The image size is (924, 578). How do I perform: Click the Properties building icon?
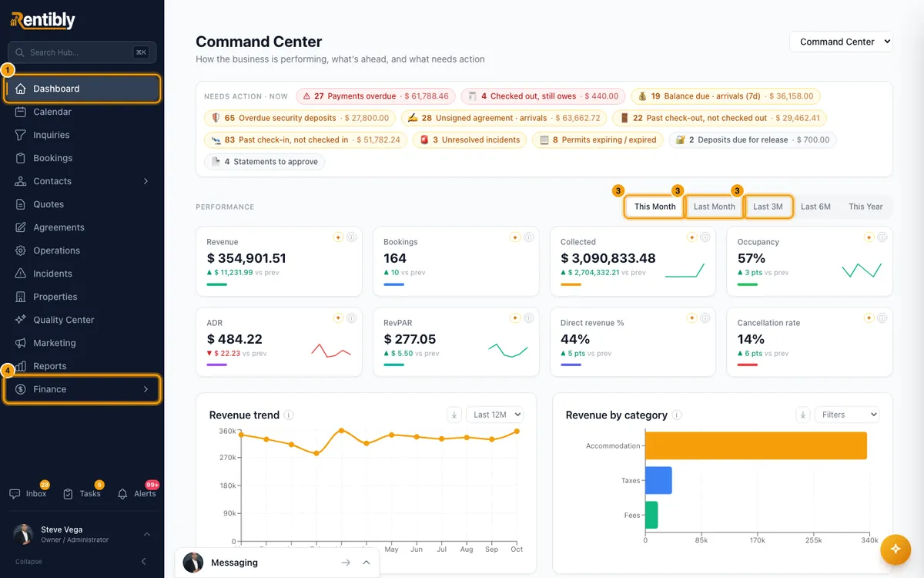point(21,297)
